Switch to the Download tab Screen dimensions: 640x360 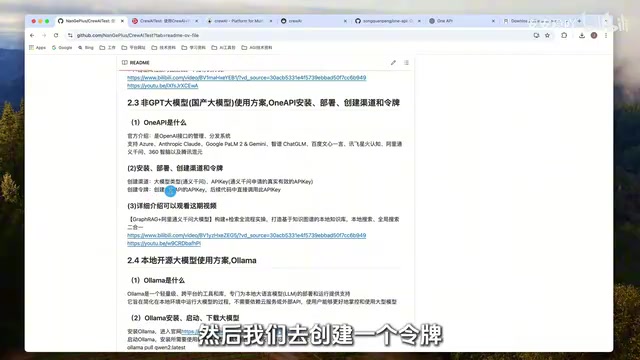click(x=536, y=21)
